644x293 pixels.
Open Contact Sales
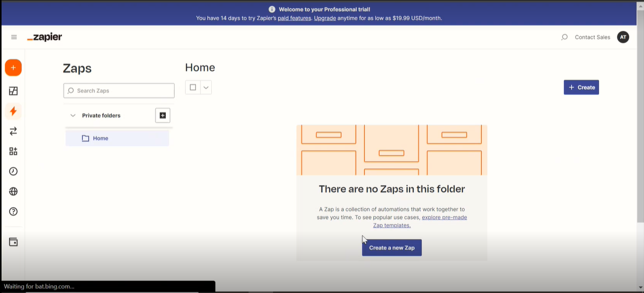coord(592,37)
